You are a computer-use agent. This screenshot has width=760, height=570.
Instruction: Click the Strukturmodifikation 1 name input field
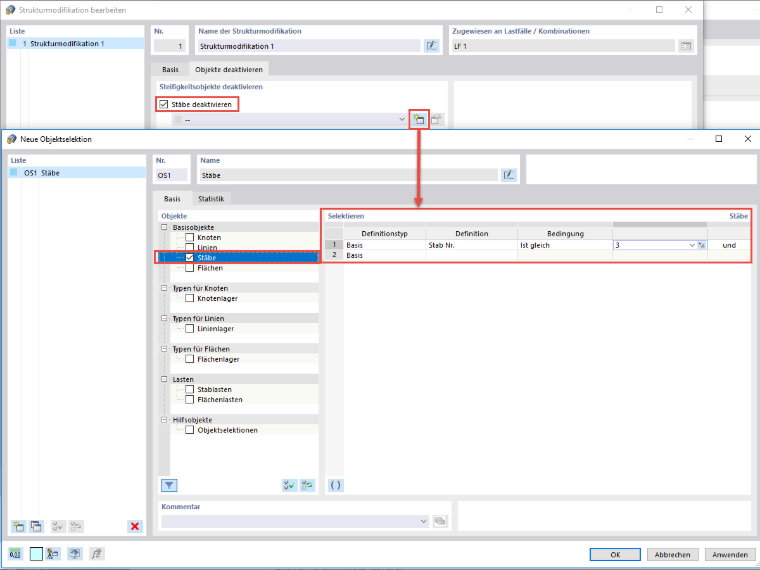click(x=309, y=46)
